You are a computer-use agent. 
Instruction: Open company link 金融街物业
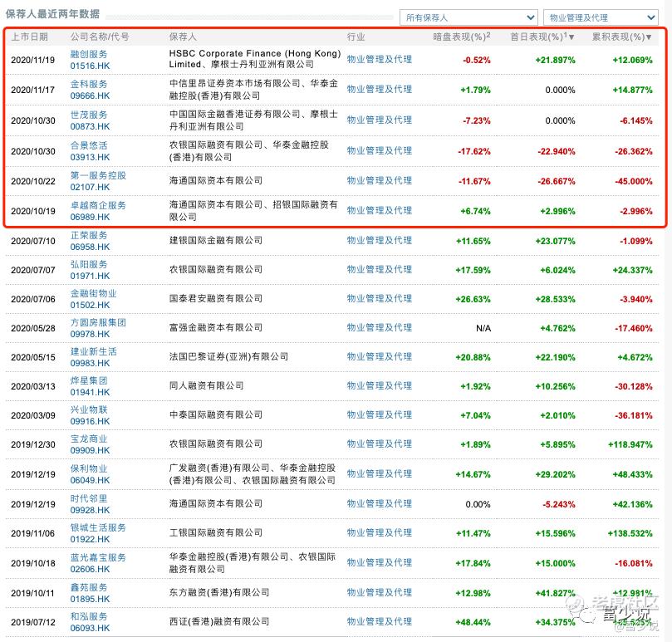(x=93, y=293)
